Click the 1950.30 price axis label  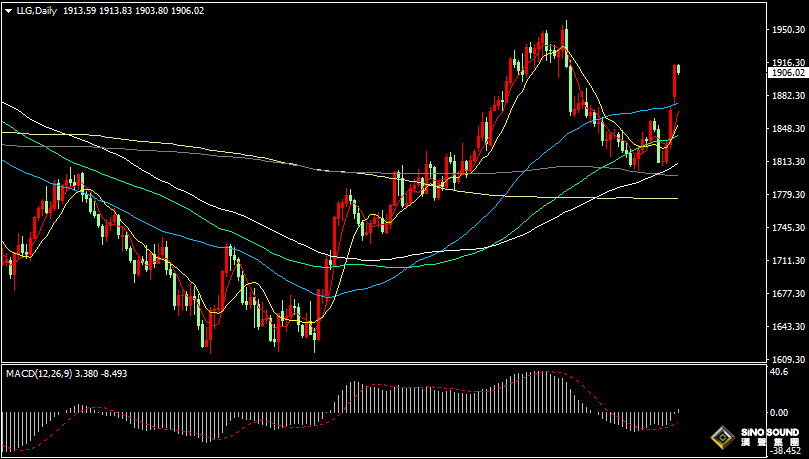789,29
